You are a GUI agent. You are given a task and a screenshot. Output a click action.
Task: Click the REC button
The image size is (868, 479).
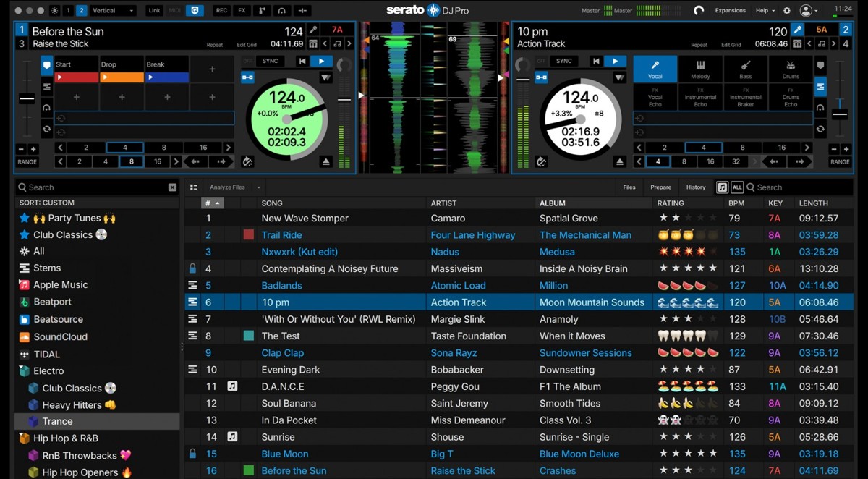(221, 11)
